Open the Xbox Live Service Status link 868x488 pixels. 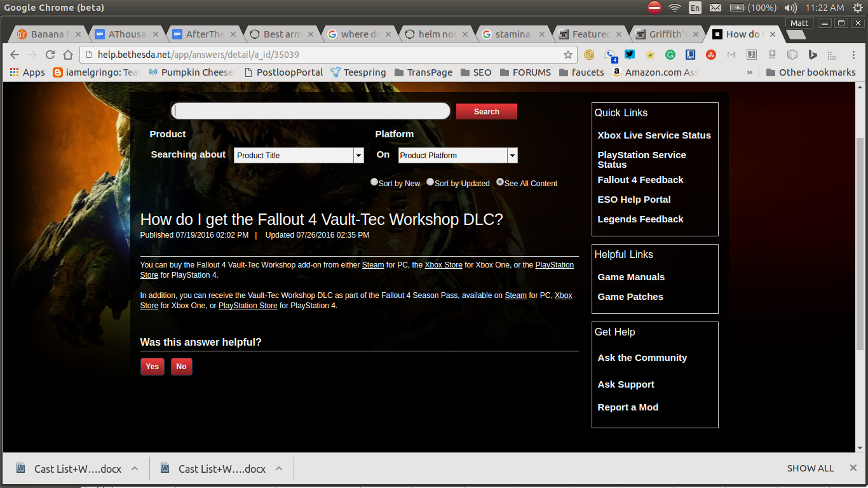pos(654,135)
